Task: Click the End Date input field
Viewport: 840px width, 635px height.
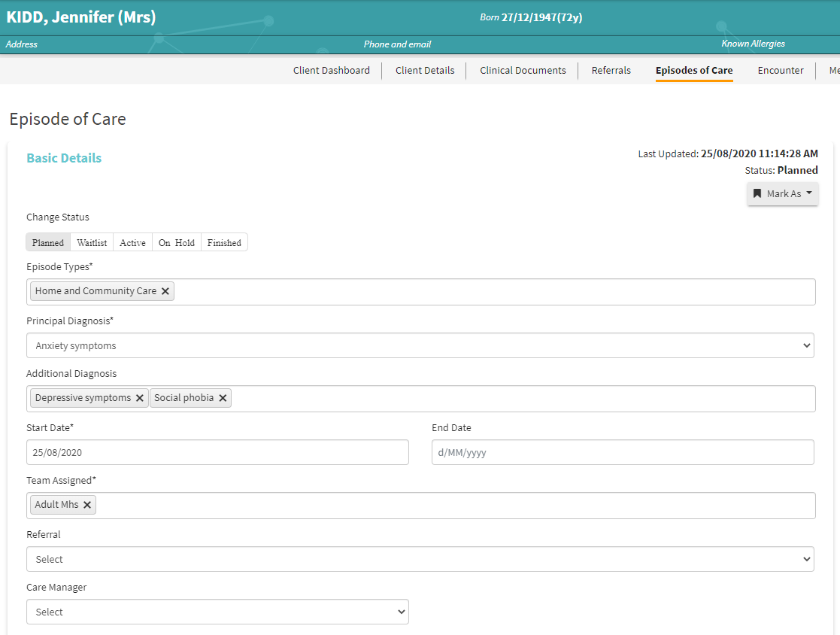Action: tap(622, 453)
